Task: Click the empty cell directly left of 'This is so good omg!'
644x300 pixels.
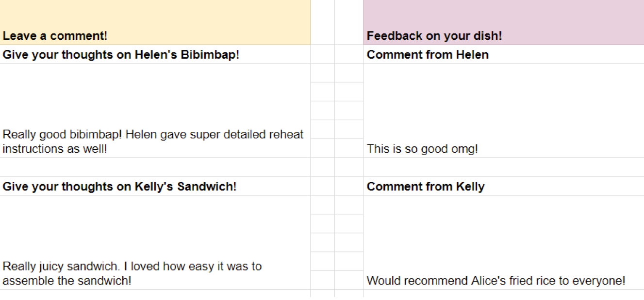Action: [349, 148]
